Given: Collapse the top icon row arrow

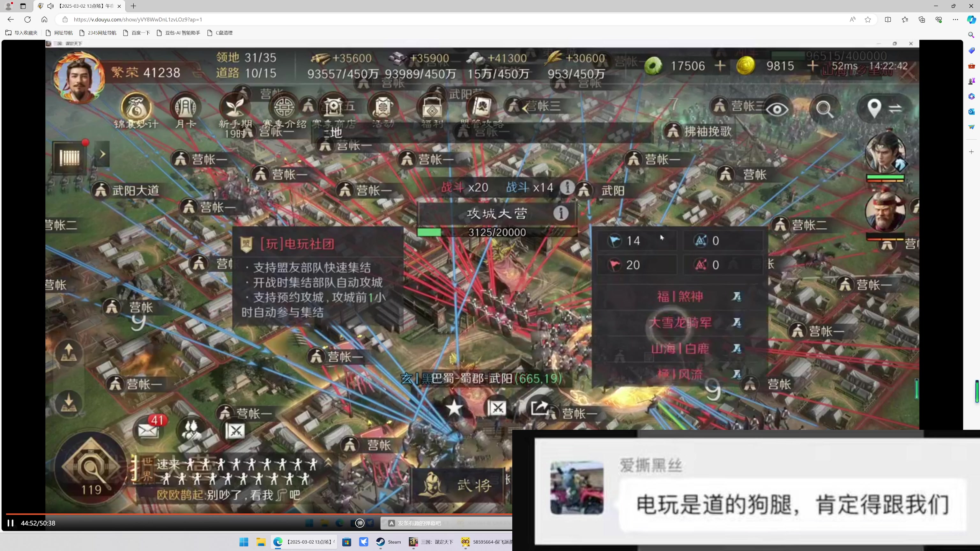Looking at the screenshot, I should [x=525, y=109].
